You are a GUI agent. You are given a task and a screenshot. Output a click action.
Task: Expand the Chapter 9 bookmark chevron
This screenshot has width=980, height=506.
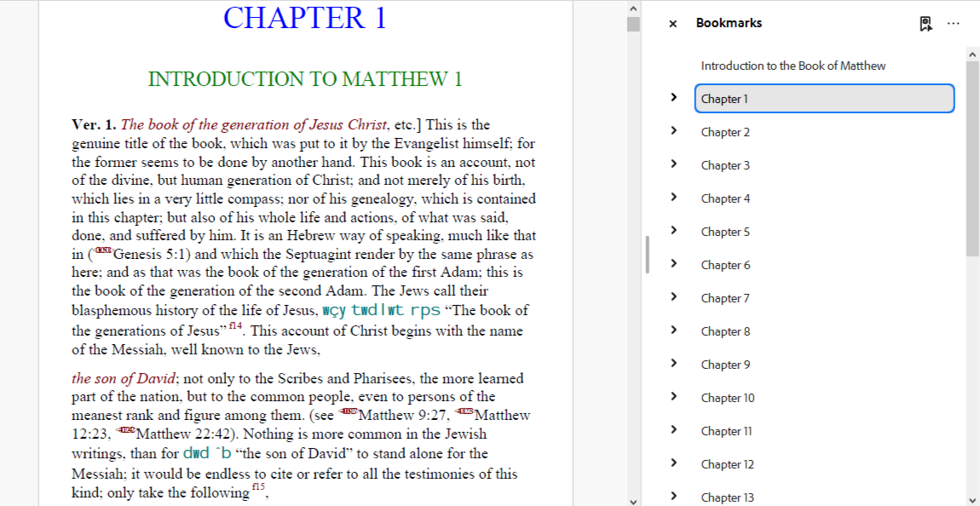click(x=674, y=364)
